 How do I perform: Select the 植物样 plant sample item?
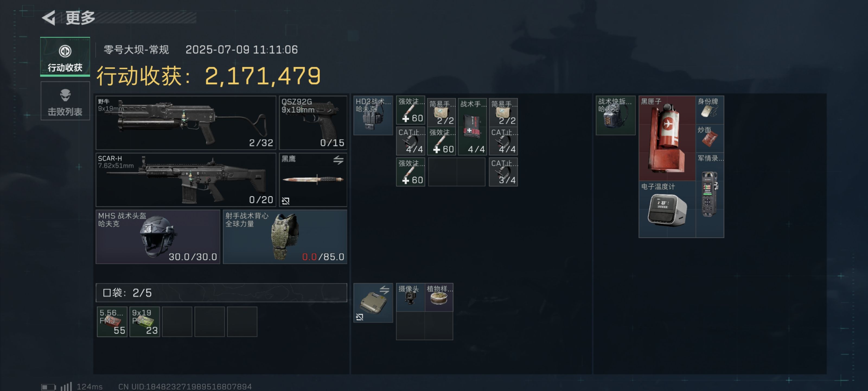439,297
